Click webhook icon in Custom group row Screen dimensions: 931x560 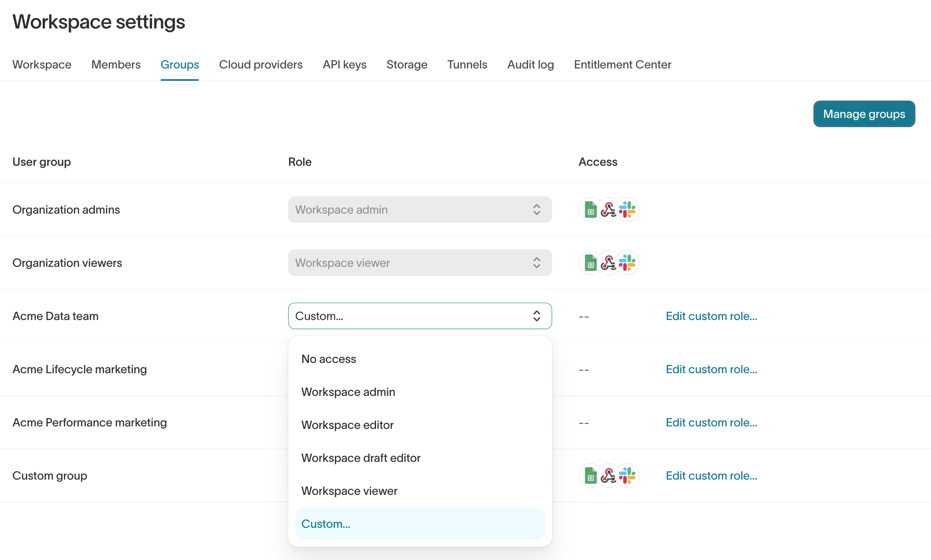[x=609, y=475]
